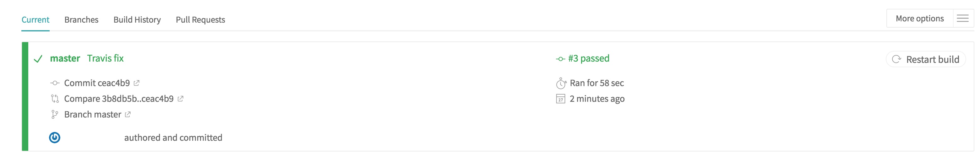Click external link icon after Branch master

coord(128,115)
